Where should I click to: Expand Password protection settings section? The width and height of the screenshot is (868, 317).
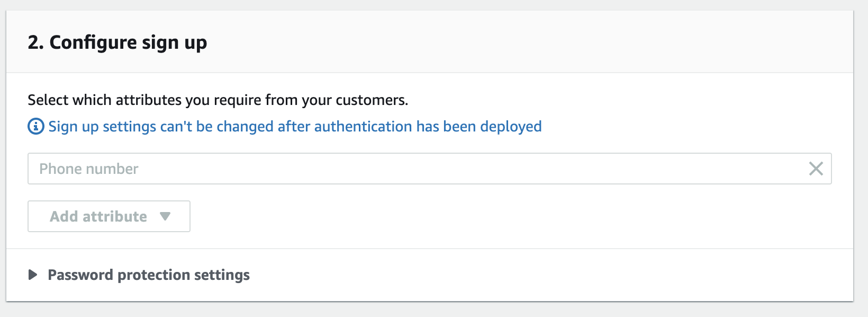click(x=139, y=275)
